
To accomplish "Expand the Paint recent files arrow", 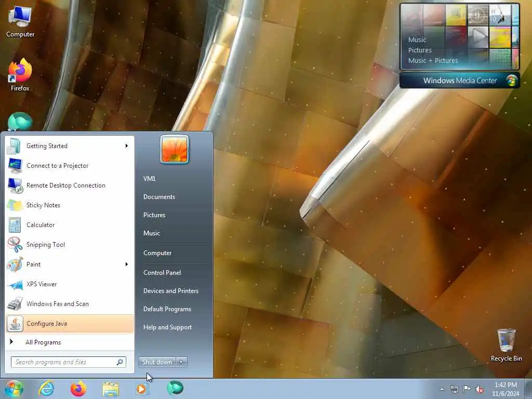I will 127,264.
